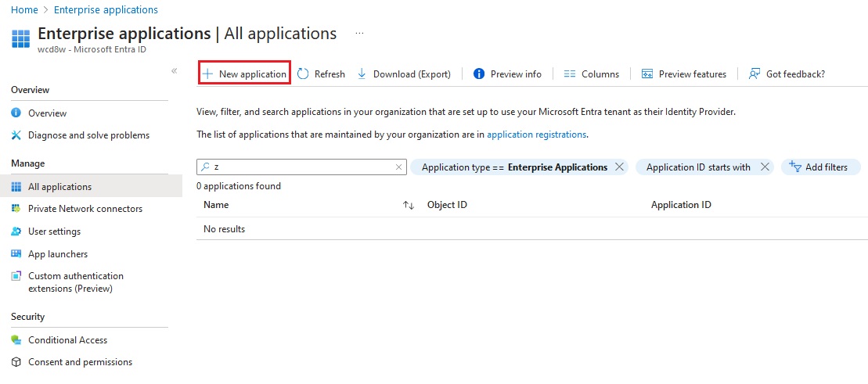Sort by Name column arrows
The height and width of the screenshot is (384, 868).
(409, 205)
